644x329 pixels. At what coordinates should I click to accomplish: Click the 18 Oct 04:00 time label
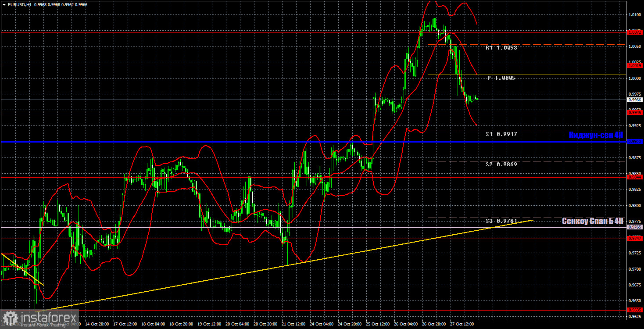(154, 325)
